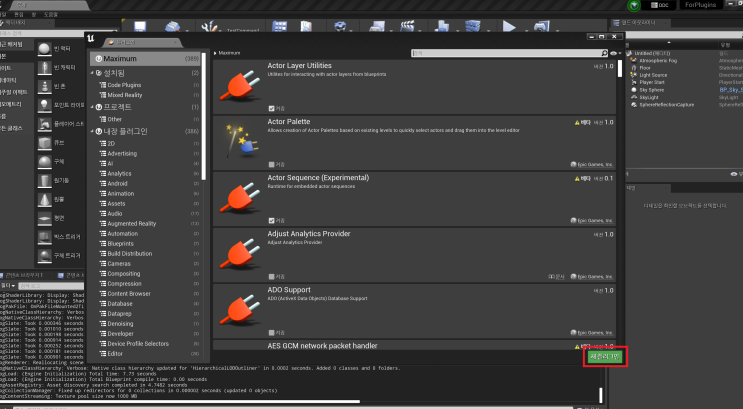Select the Box Trigger (박스 트리거) icon

click(x=45, y=236)
